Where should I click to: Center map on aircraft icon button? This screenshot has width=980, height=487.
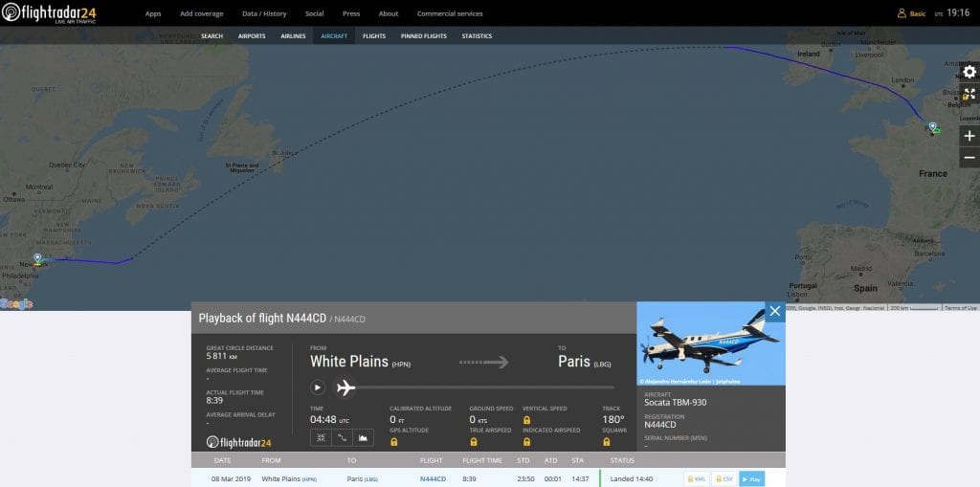pyautogui.click(x=321, y=437)
